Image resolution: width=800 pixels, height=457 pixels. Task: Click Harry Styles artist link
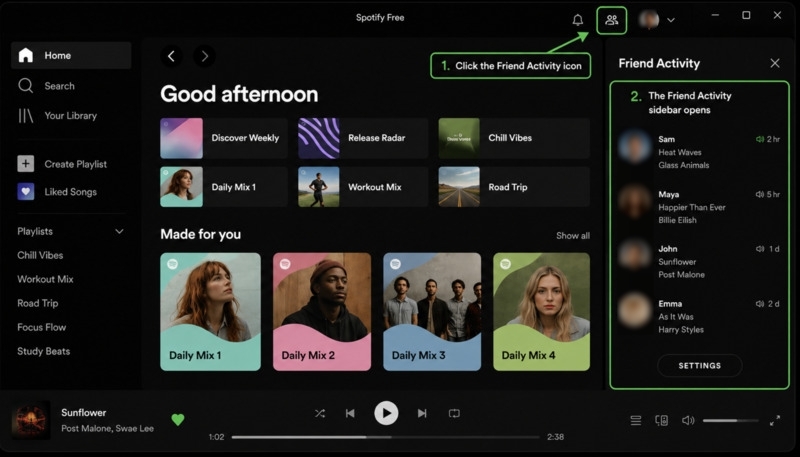[x=681, y=330]
